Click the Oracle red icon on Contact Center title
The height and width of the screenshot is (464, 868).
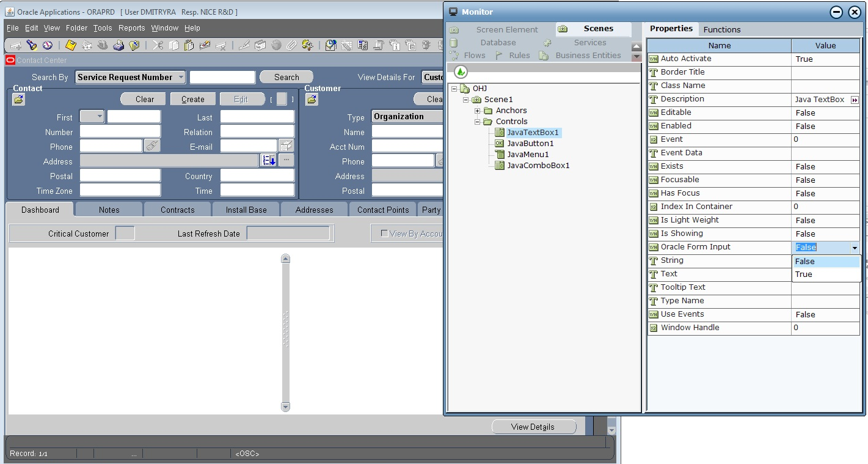[x=10, y=60]
